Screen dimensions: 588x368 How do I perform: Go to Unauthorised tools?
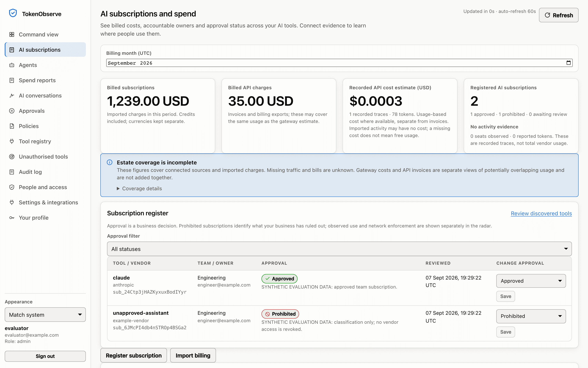45,156
